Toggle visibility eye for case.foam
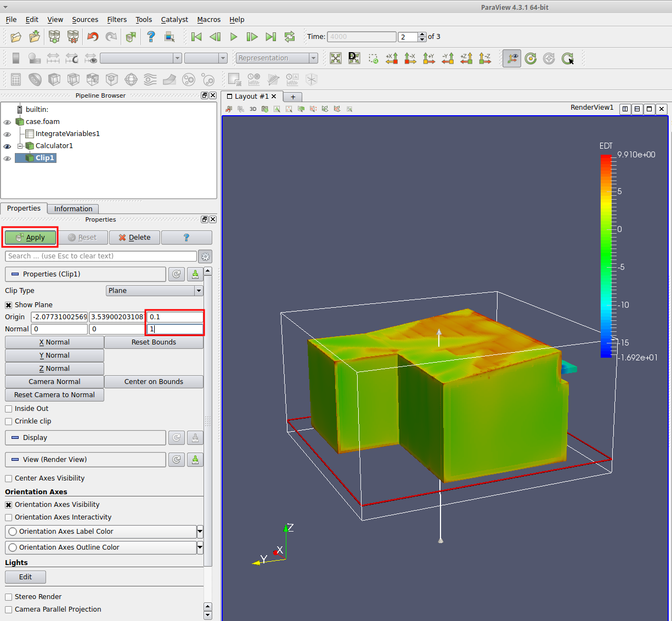This screenshot has height=621, width=672. point(7,122)
